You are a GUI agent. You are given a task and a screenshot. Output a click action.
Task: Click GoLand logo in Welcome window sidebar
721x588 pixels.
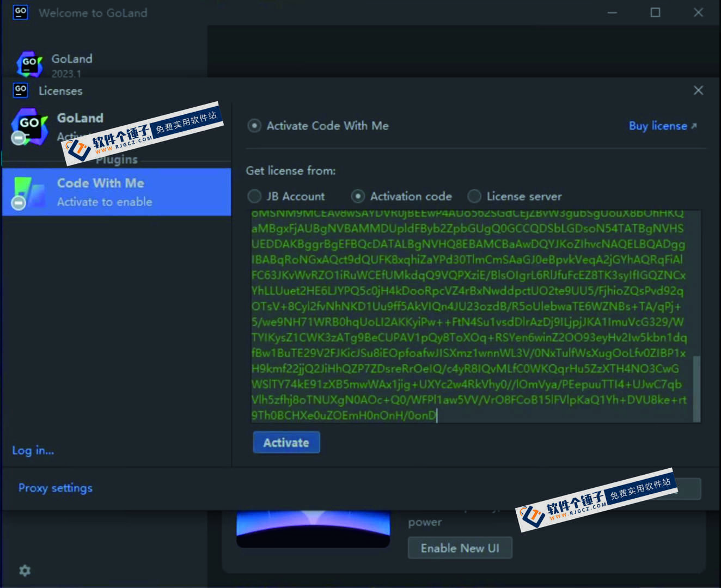29,64
